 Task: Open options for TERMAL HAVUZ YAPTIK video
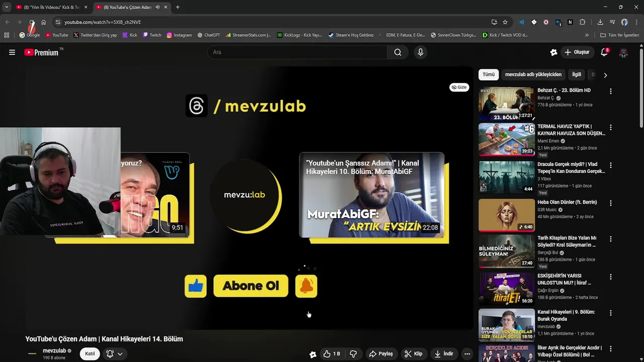tap(611, 128)
